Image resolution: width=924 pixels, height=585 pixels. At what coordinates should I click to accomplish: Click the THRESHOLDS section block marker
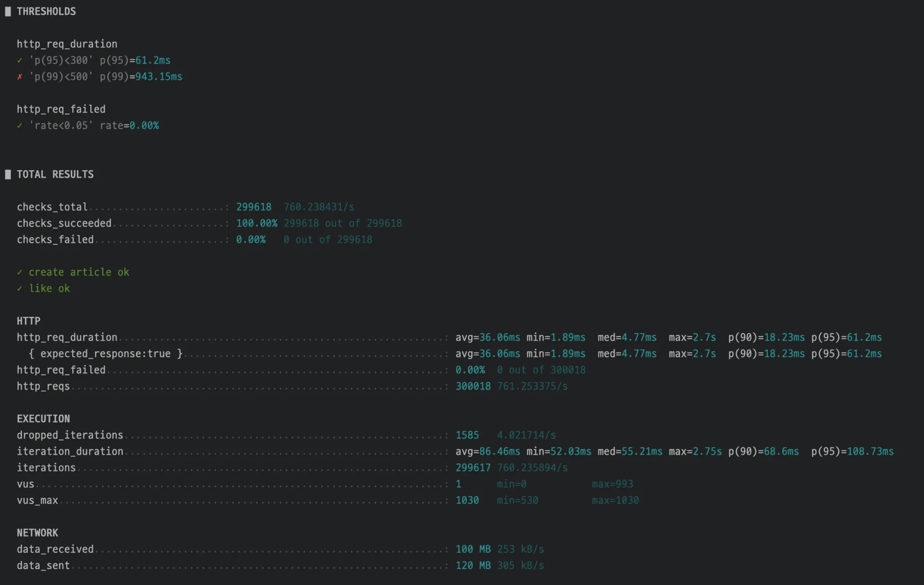point(8,11)
